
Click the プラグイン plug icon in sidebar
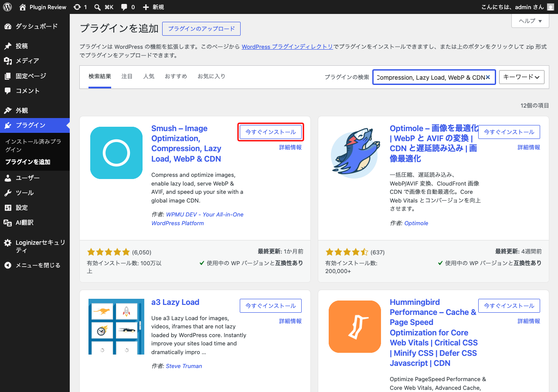(8, 125)
